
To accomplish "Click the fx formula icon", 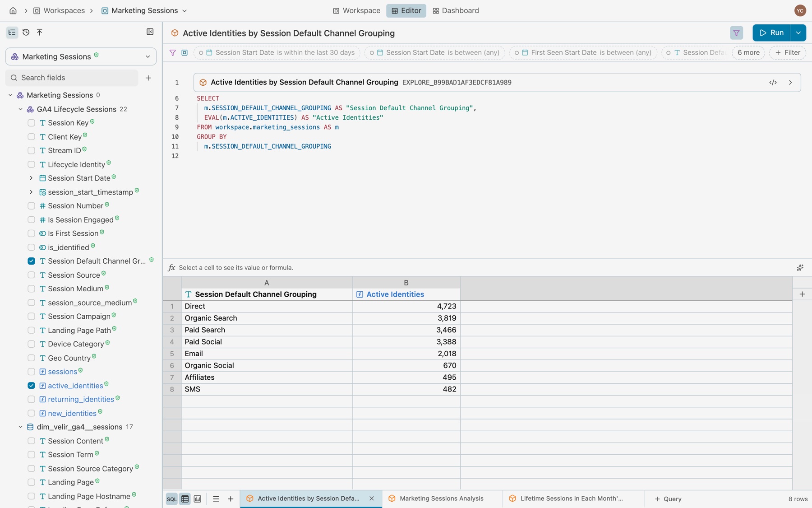I will click(171, 267).
